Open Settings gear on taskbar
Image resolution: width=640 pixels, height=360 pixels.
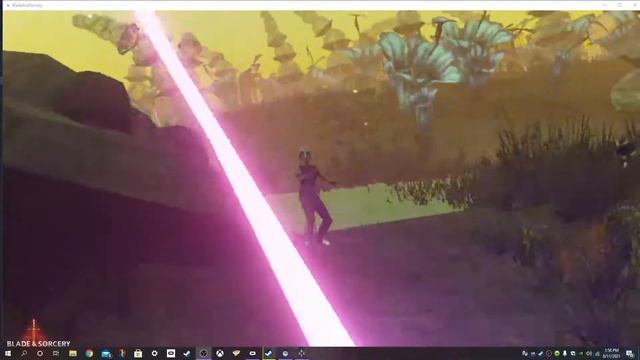pyautogui.click(x=154, y=353)
